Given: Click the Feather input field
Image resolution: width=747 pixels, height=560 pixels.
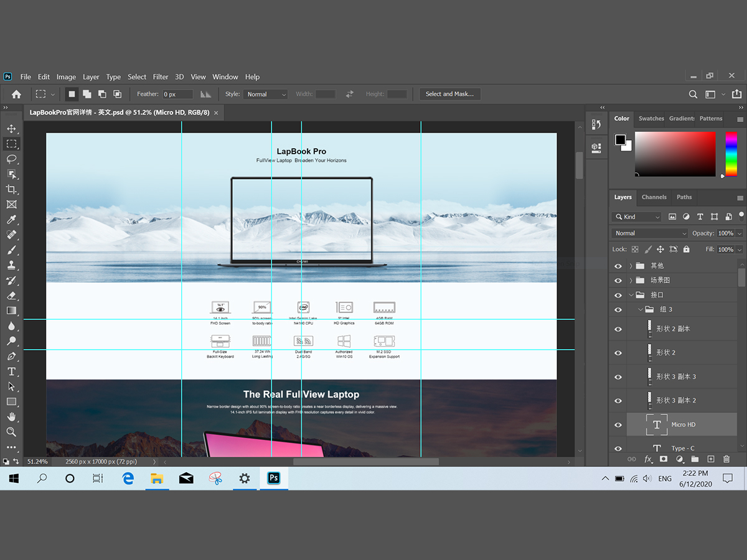Looking at the screenshot, I should 177,95.
